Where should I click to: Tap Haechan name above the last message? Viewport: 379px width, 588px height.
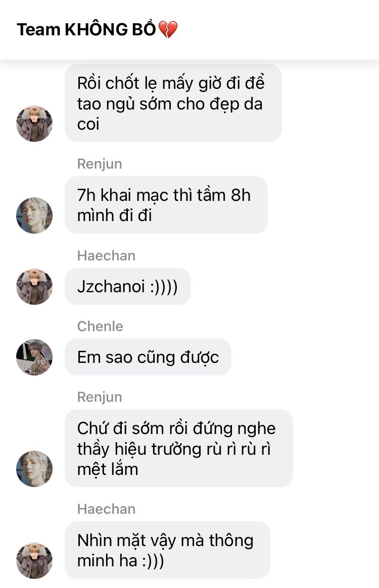tap(106, 509)
